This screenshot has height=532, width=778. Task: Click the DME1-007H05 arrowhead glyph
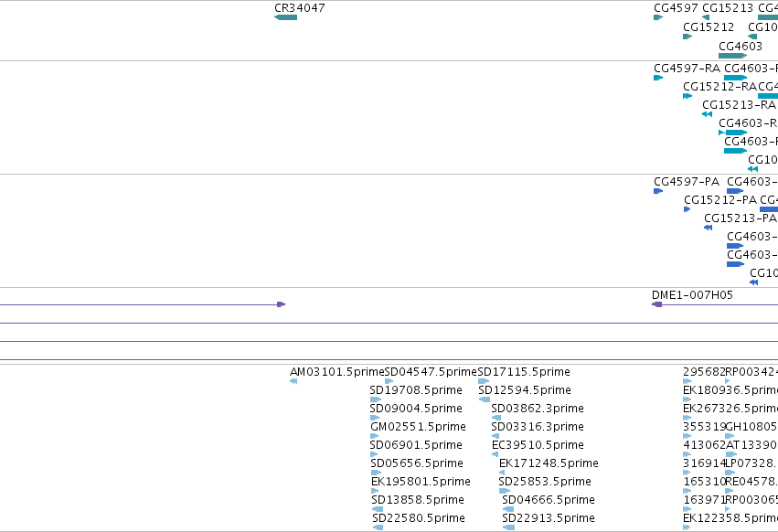tap(656, 304)
